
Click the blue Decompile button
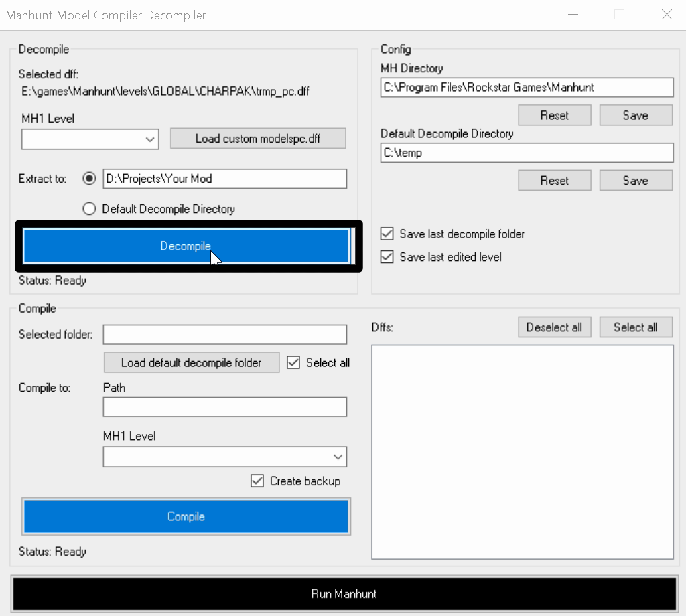(x=186, y=246)
